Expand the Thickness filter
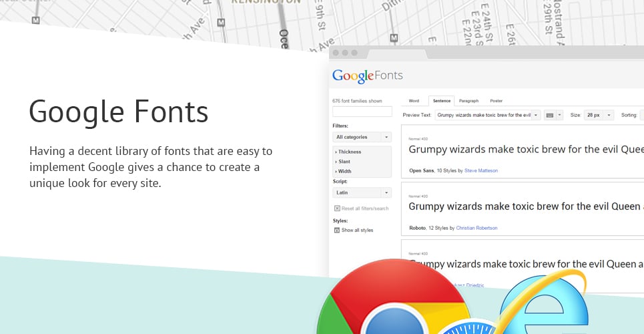The height and width of the screenshot is (334, 644). [x=348, y=152]
